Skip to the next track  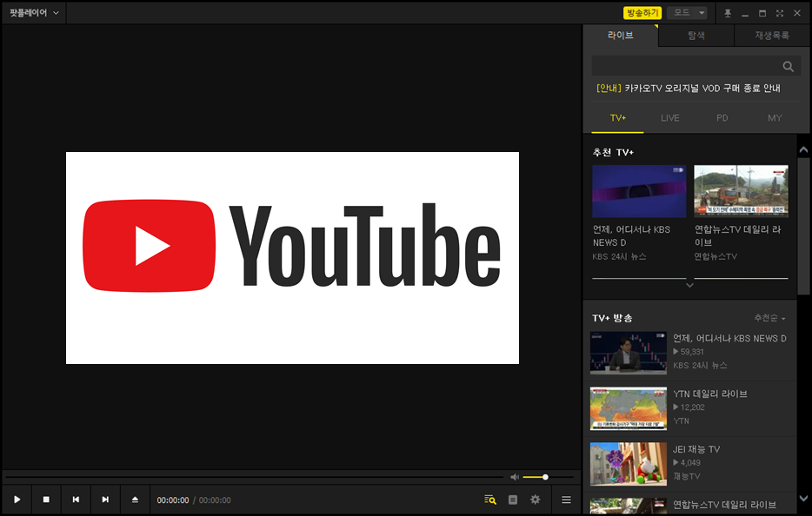pyautogui.click(x=105, y=499)
